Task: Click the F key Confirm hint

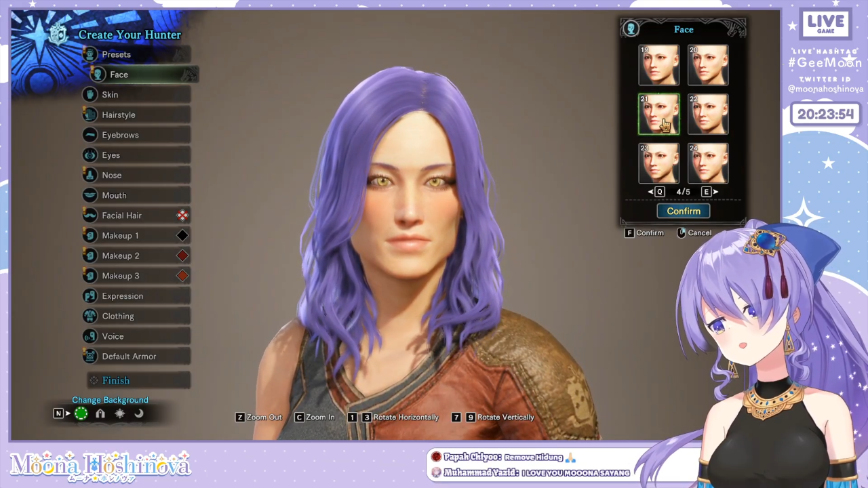Action: point(644,233)
